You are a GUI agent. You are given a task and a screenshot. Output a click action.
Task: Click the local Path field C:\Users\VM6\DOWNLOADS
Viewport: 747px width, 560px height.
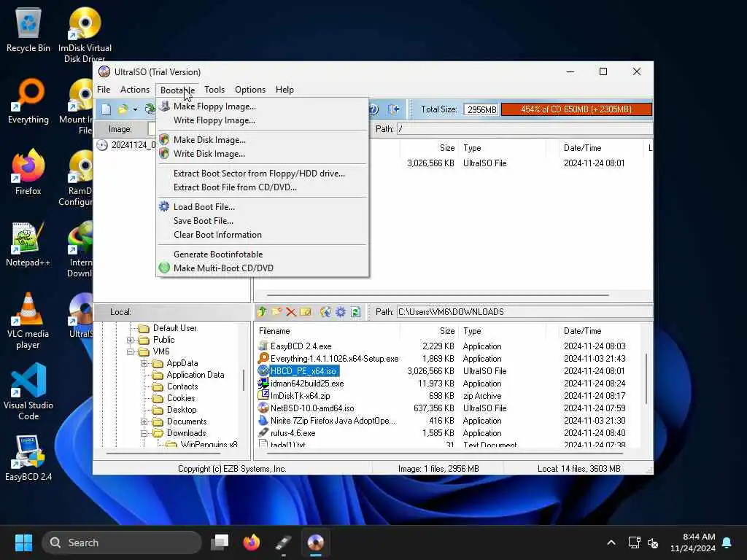[x=525, y=312]
